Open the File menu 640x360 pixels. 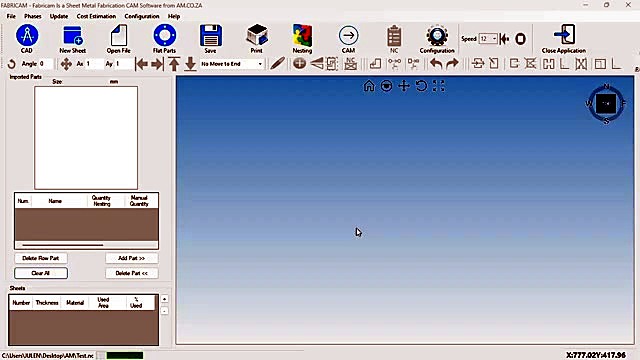(x=11, y=16)
